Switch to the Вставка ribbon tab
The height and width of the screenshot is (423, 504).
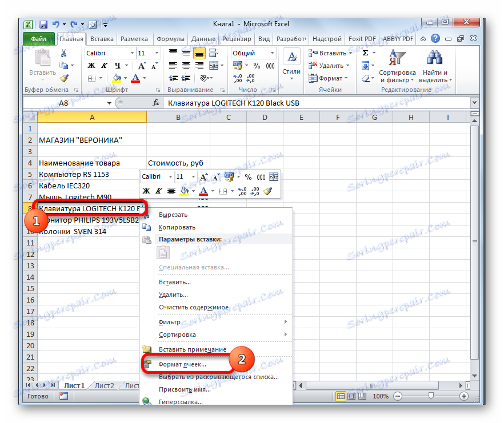point(102,39)
